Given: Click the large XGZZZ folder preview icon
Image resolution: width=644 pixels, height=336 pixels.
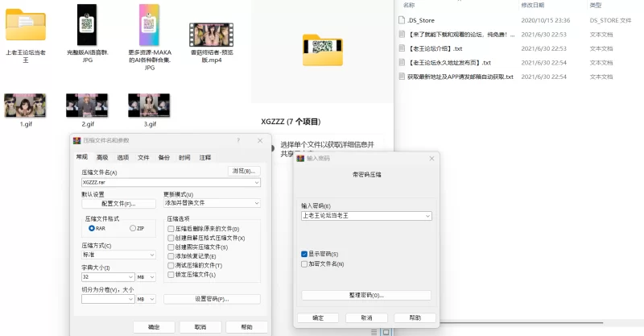Looking at the screenshot, I should pos(322,49).
